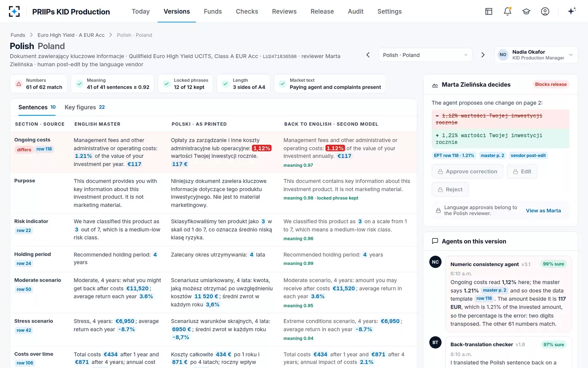Open the Funds breadcrumb link

(18, 35)
